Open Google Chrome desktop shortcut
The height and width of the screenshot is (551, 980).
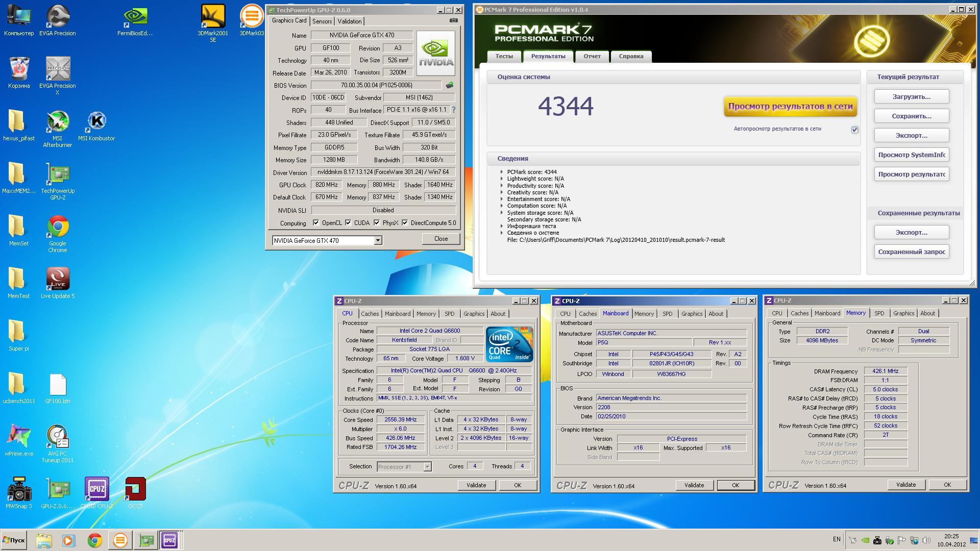58,234
